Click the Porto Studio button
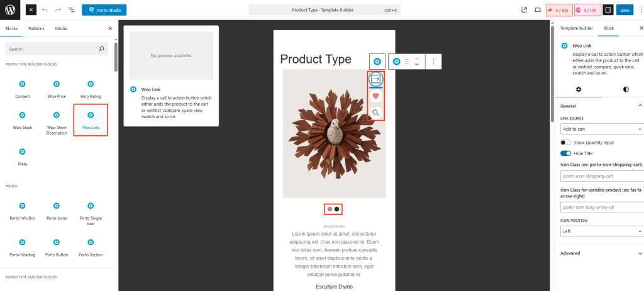Viewport: 644px width, 291px height. [104, 10]
